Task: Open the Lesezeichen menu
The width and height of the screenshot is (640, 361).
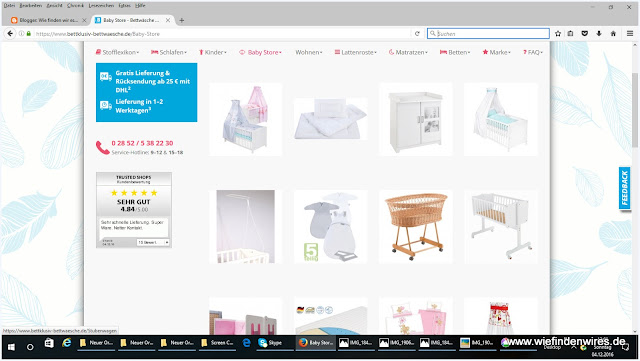Action: 101,6
